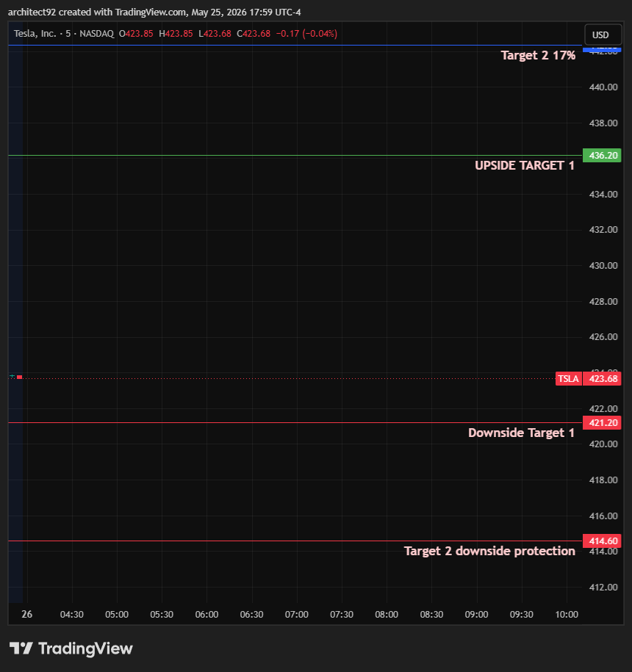632x672 pixels.
Task: Click the 440.00 price axis label
Action: pyautogui.click(x=603, y=87)
